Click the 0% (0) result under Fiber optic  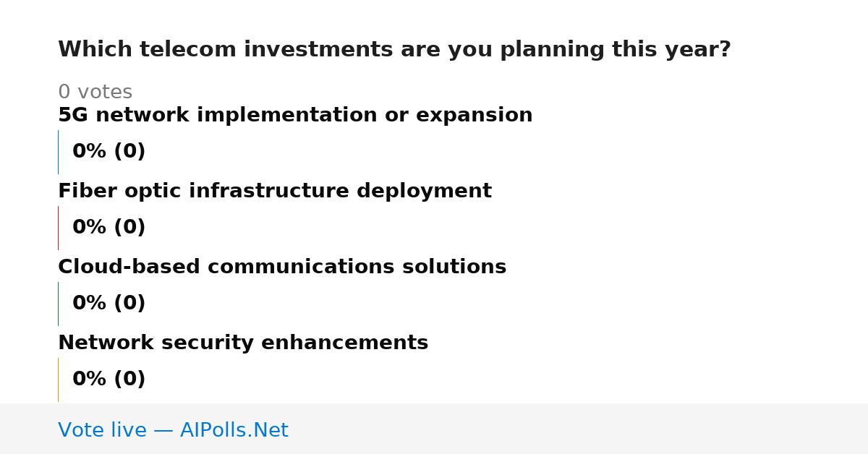(x=109, y=228)
